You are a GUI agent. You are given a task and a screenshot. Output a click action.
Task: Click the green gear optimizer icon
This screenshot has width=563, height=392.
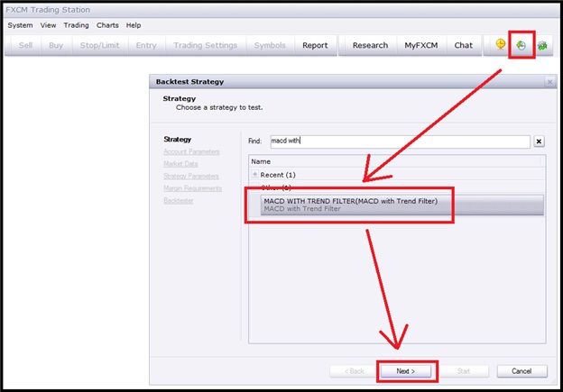(x=542, y=46)
